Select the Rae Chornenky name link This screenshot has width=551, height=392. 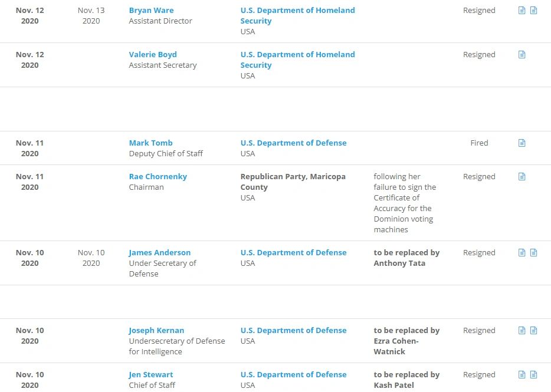[x=158, y=177]
